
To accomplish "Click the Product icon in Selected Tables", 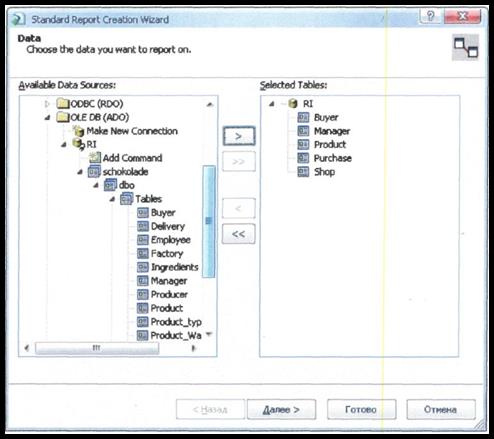I will pos(303,144).
